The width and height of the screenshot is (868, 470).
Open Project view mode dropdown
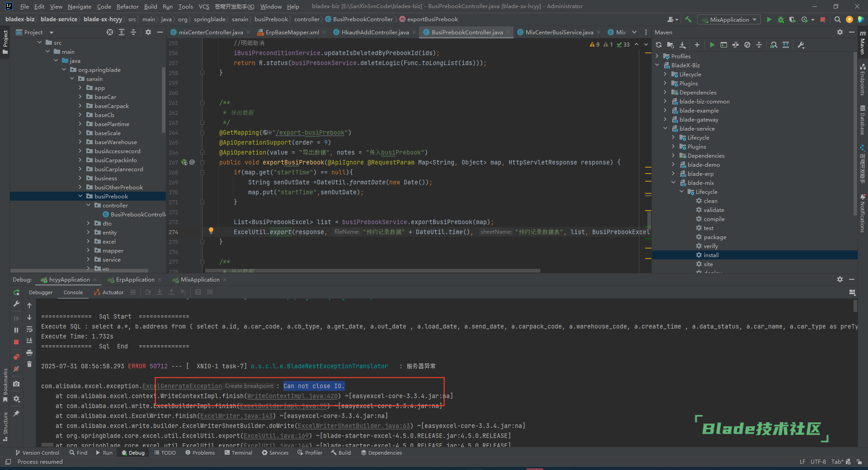(x=52, y=33)
